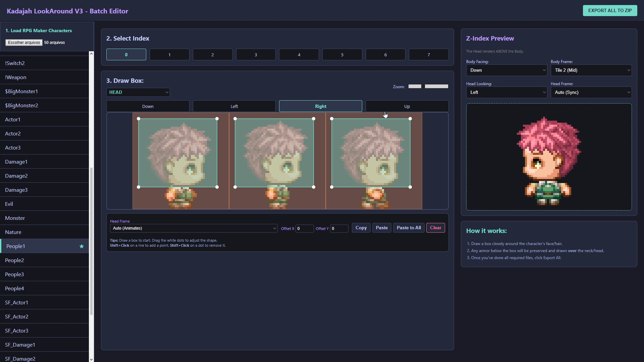Click the star icon on People1 row
This screenshot has height=362, width=644.
tap(82, 246)
